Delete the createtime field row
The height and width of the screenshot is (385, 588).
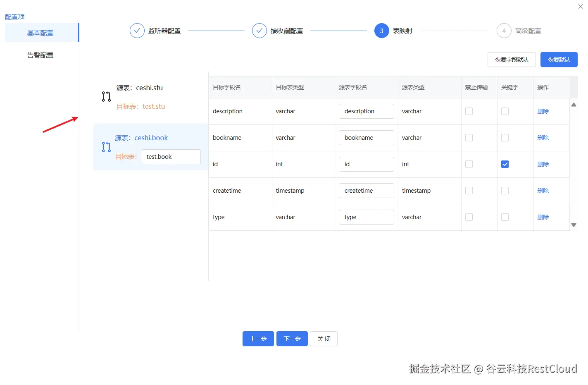[x=543, y=191]
